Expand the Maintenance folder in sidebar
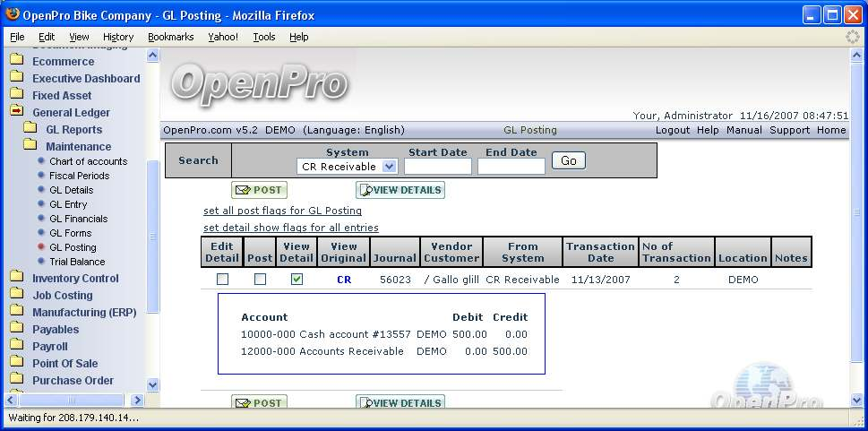 coord(30,146)
